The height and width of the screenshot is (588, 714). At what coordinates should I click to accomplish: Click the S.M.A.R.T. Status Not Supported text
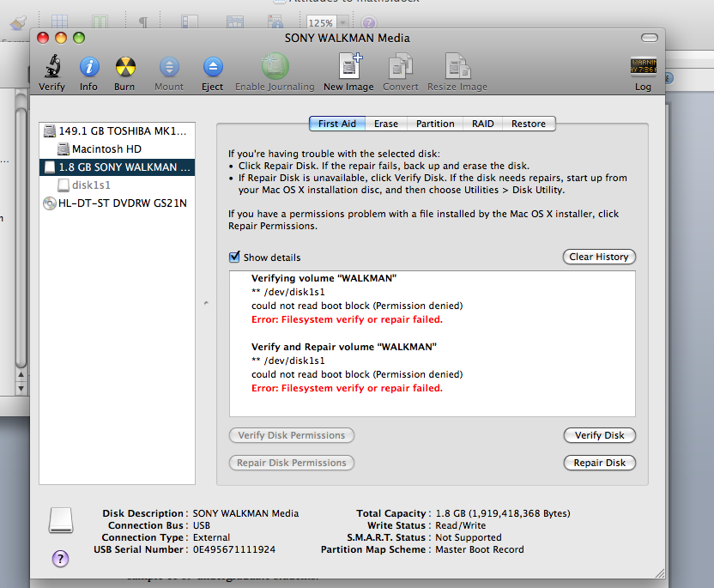pos(468,537)
